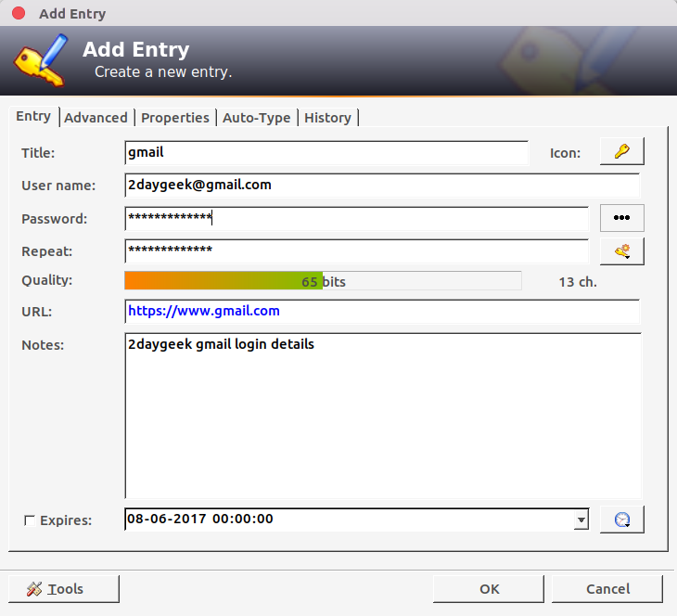This screenshot has width=677, height=616.
Task: Click the '13 ch.' character count
Action: (578, 282)
